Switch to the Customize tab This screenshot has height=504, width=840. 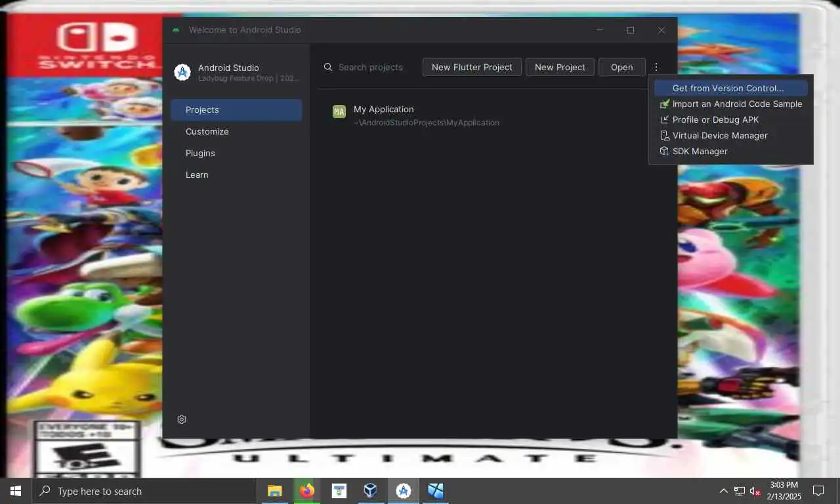point(236,131)
